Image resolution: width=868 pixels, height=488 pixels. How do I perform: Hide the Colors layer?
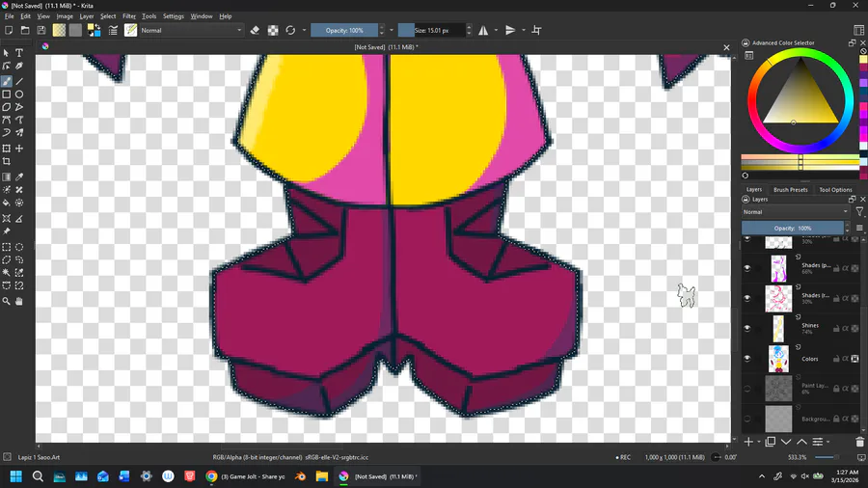tap(747, 359)
